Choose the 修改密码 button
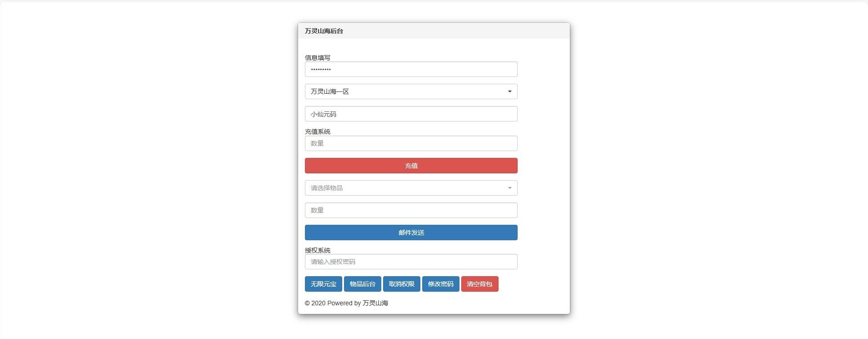868x339 pixels. (x=440, y=284)
